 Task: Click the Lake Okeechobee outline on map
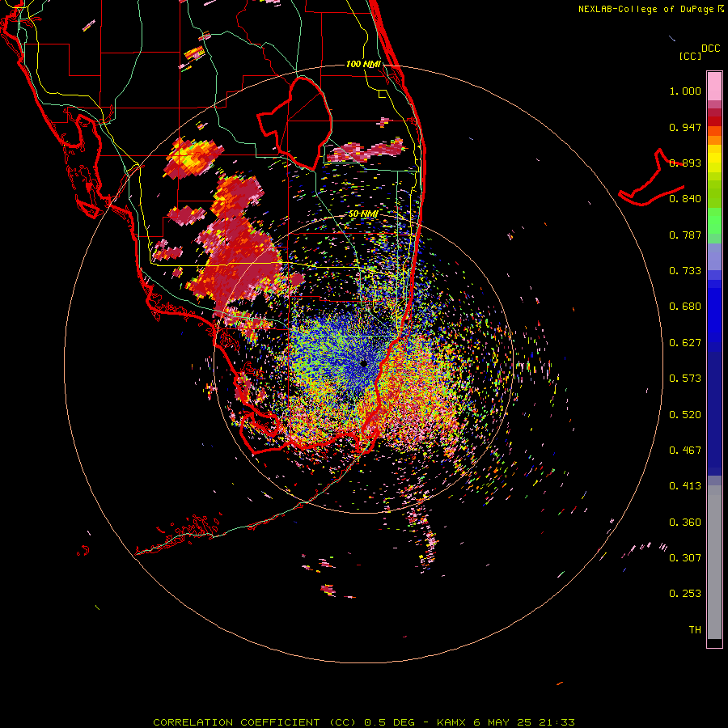pos(294,124)
